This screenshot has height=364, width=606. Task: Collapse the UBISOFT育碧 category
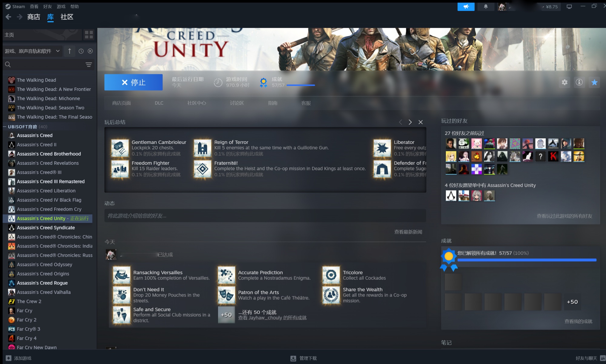tap(5, 127)
